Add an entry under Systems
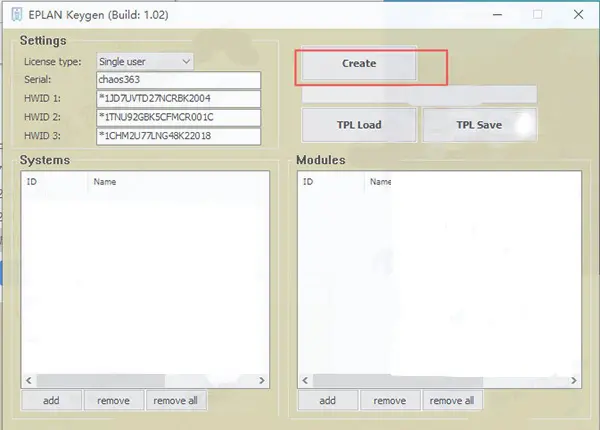600x430 pixels. (50, 400)
